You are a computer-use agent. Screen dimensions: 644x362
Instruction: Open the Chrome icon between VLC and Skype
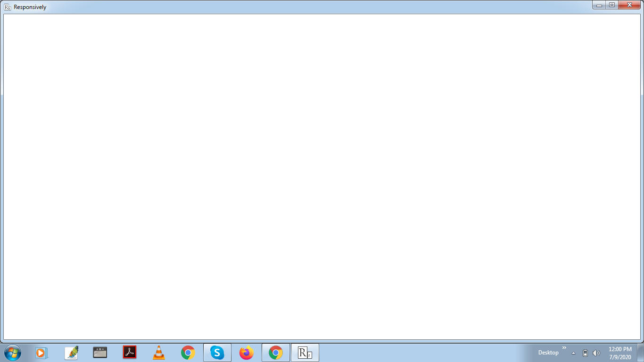188,352
